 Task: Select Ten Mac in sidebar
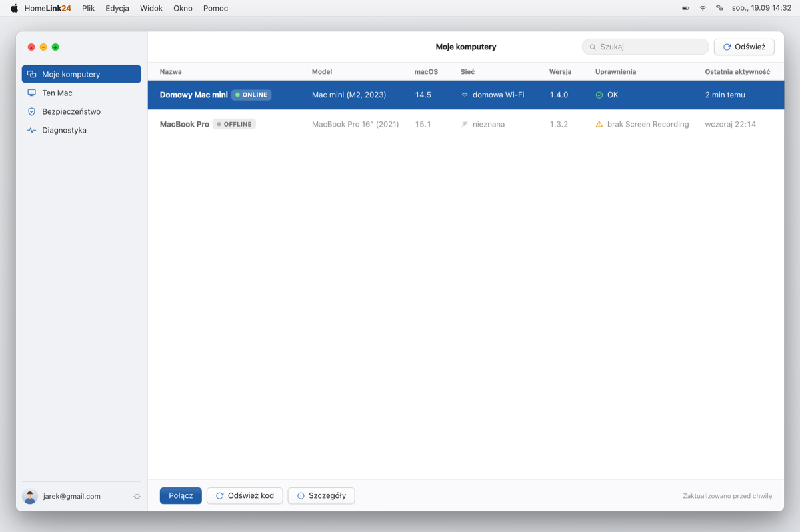(81, 93)
